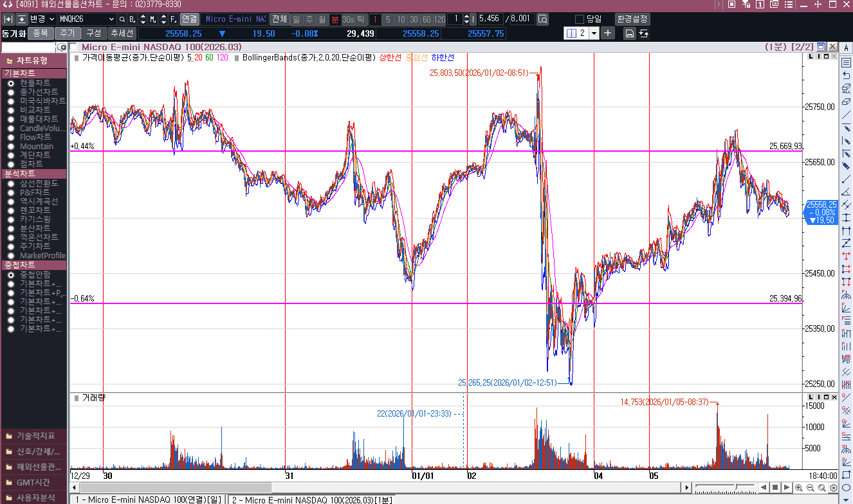The width and height of the screenshot is (853, 504).
Task: Open the chart layout count dropdown
Action: 593,33
